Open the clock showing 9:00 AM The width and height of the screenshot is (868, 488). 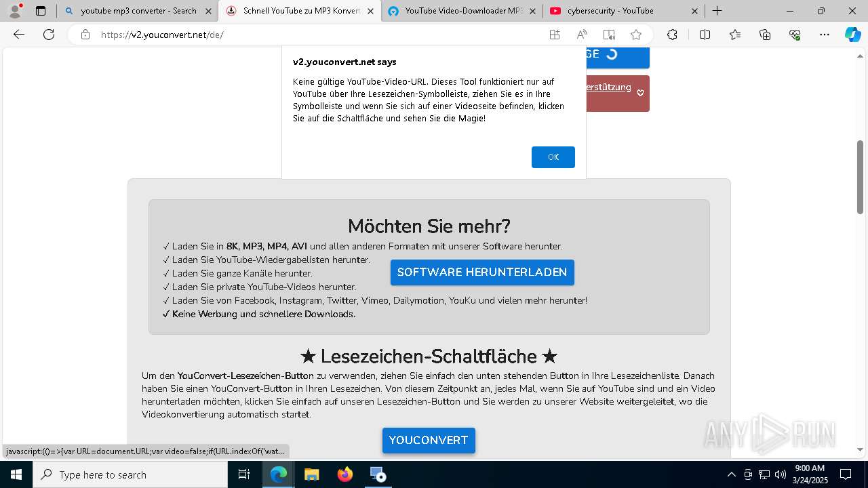point(810,474)
